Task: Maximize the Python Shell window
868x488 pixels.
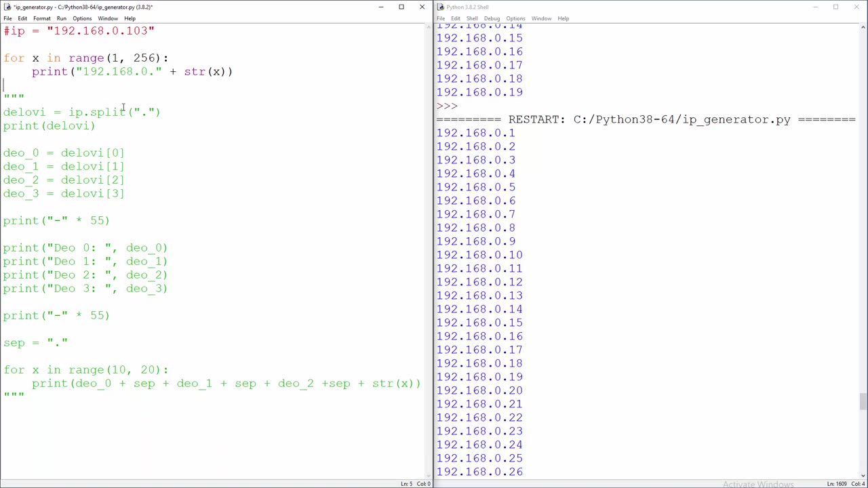Action: point(836,7)
